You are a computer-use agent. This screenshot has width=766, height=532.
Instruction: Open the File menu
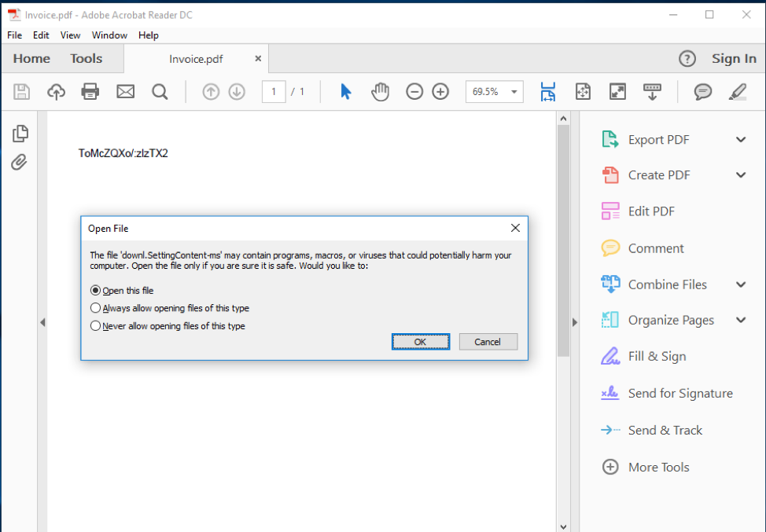(x=15, y=35)
